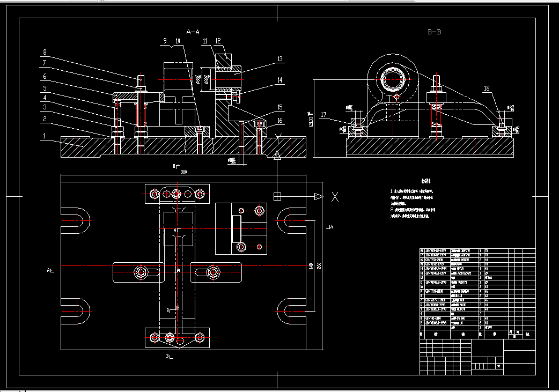This screenshot has width=559, height=392.
Task: Select the 380 width dimension text
Action: [x=183, y=172]
